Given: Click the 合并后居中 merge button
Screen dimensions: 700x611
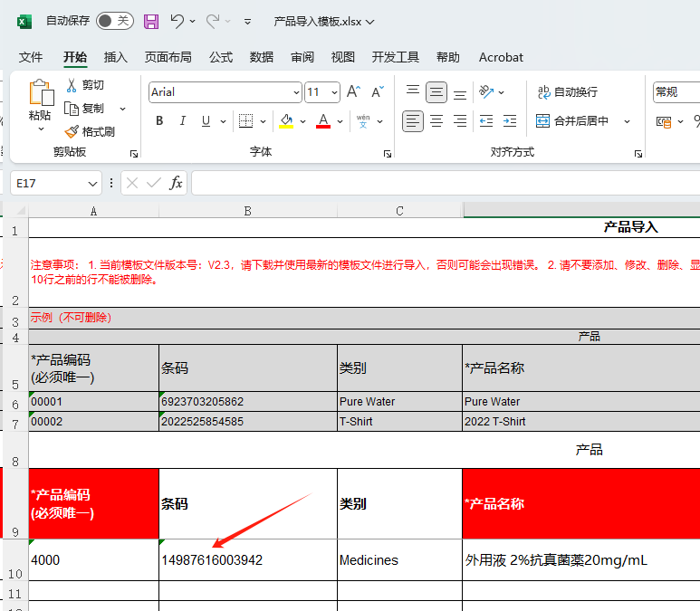Looking at the screenshot, I should (x=572, y=121).
